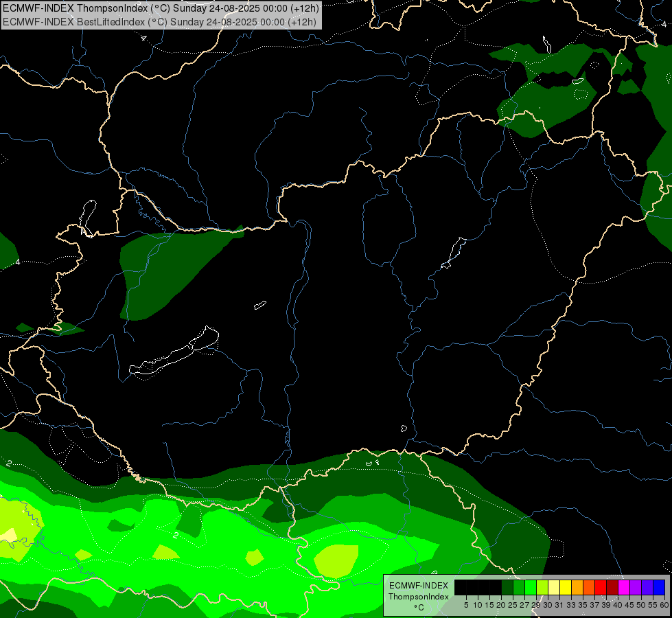The image size is (672, 618).
Task: Select the magenta 40–45 legend swatch
Action: (624, 587)
